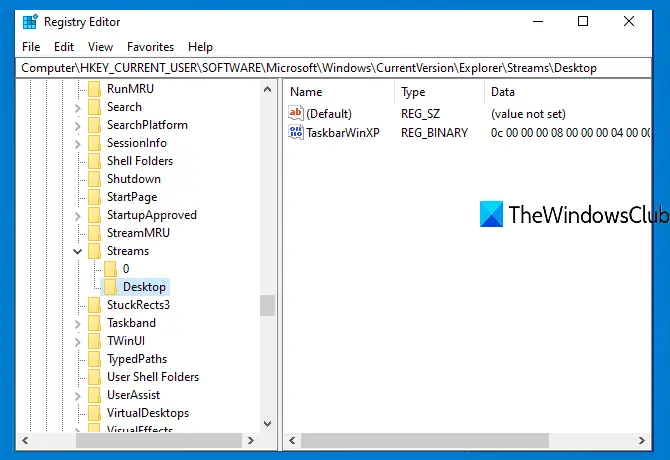The width and height of the screenshot is (670, 460).
Task: Select the TypedPaths key label
Action: (137, 359)
